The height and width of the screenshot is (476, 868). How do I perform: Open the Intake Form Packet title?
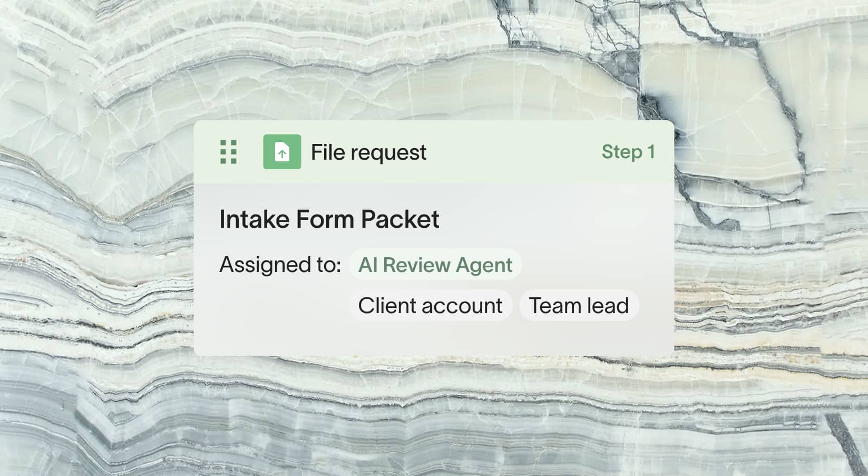[x=329, y=219]
